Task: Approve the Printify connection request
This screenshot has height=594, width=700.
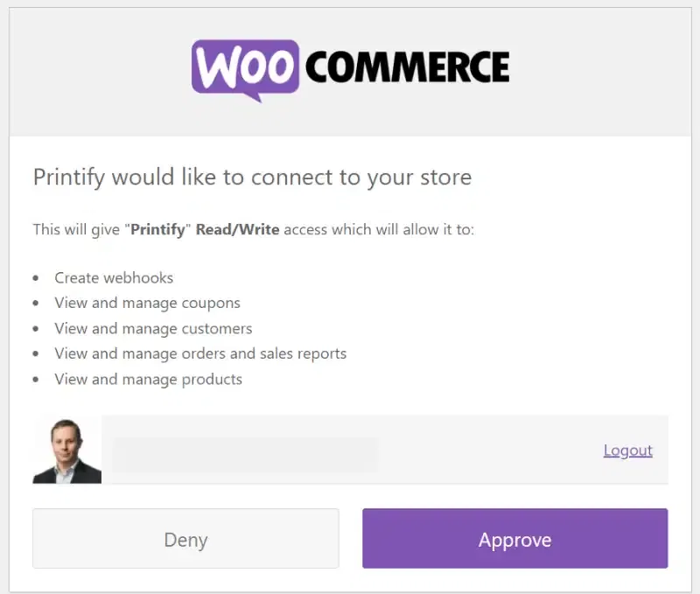Action: click(x=514, y=539)
